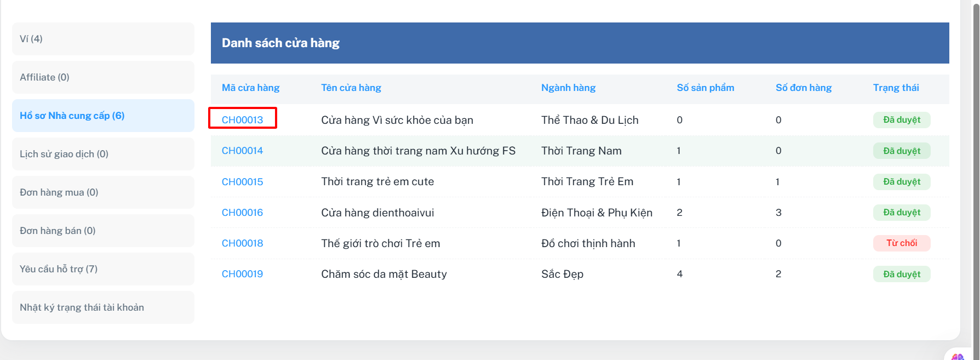Open store link CH00015
This screenshot has width=980, height=360.
(242, 182)
